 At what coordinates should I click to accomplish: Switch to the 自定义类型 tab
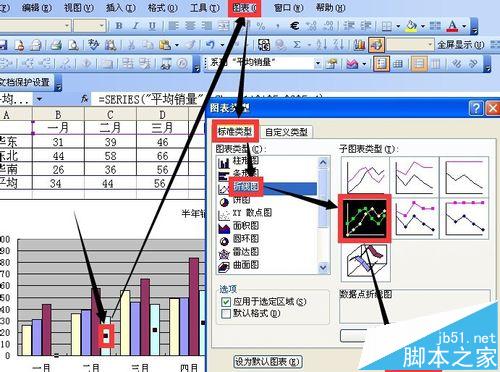pos(286,132)
